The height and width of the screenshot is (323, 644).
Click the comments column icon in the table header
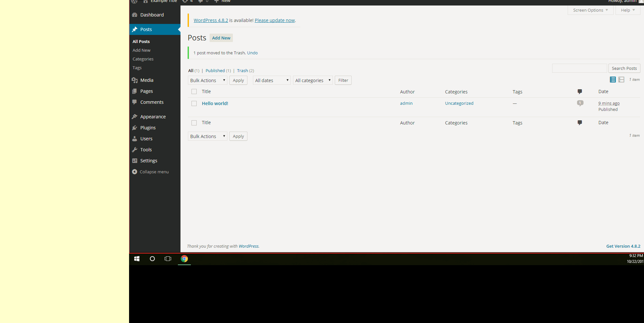coord(580,92)
